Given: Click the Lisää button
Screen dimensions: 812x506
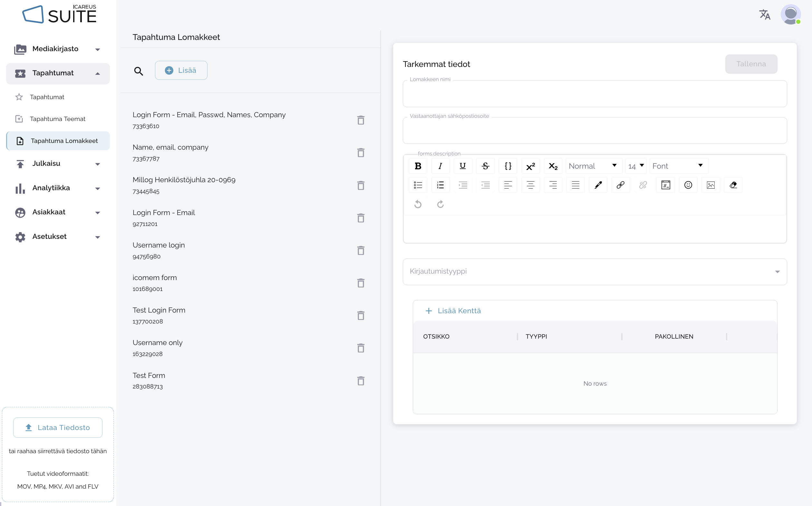Looking at the screenshot, I should [x=181, y=70].
